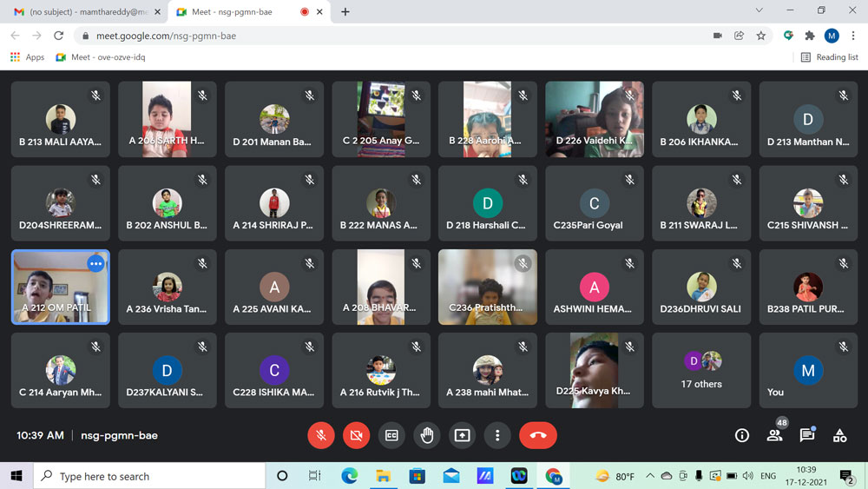The width and height of the screenshot is (868, 489).
Task: Open the chat with everyone panel
Action: [807, 435]
